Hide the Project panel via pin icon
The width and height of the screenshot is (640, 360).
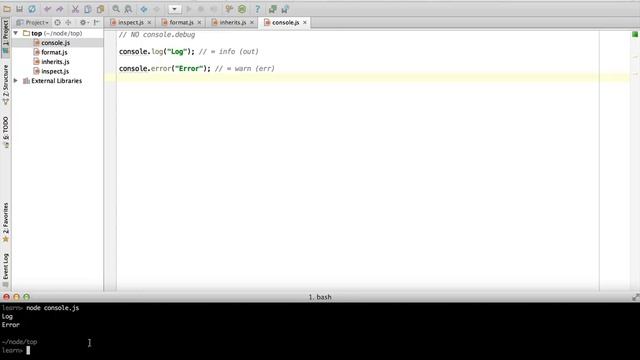[97, 22]
